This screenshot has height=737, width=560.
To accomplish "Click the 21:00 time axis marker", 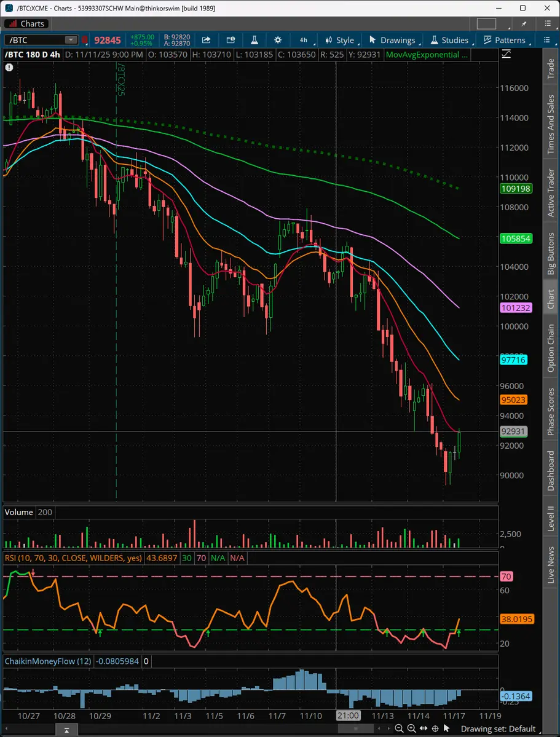I will tap(347, 716).
